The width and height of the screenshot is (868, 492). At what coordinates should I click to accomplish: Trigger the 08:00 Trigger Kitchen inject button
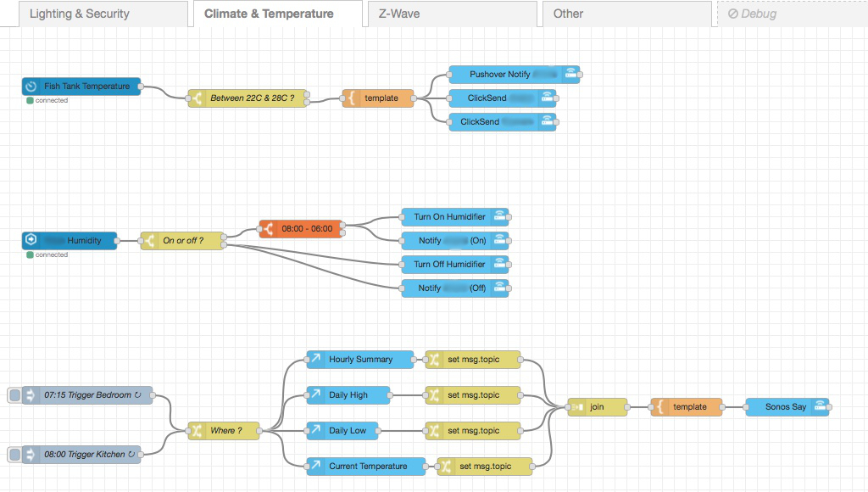click(x=15, y=455)
